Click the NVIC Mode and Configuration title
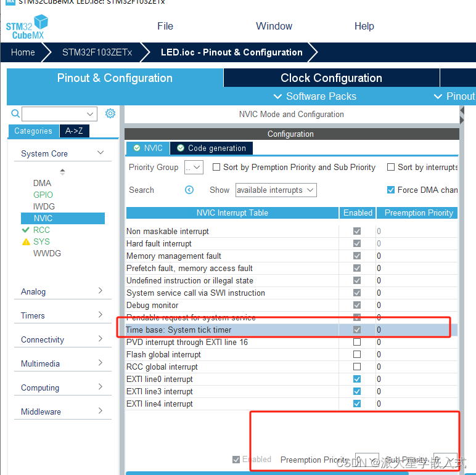This screenshot has width=476, height=475. point(292,115)
